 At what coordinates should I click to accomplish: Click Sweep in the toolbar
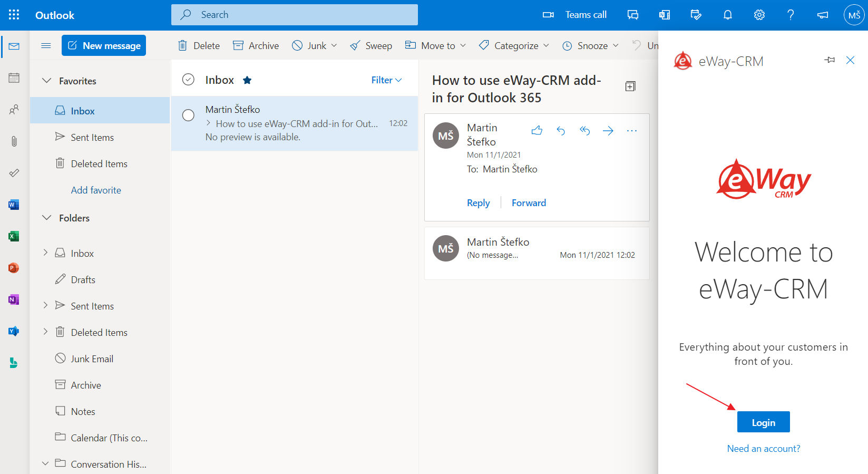(371, 46)
